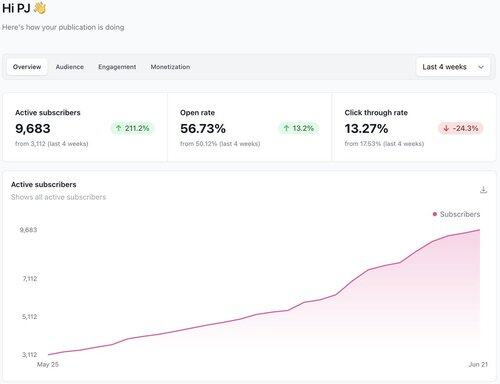Select the Click through rate 13.27% card

(x=414, y=127)
